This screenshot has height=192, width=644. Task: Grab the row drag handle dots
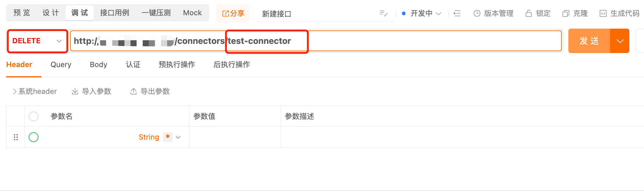tap(16, 137)
